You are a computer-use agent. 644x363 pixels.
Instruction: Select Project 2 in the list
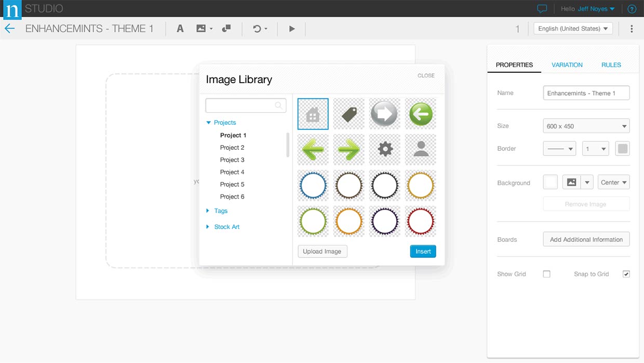click(232, 148)
